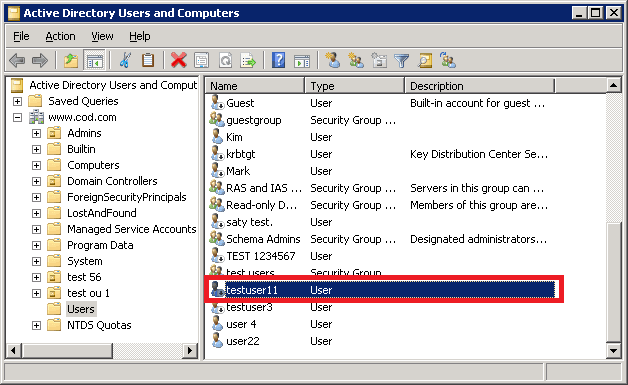
Task: Click the Domain Controllers folder icon
Action: 54,181
